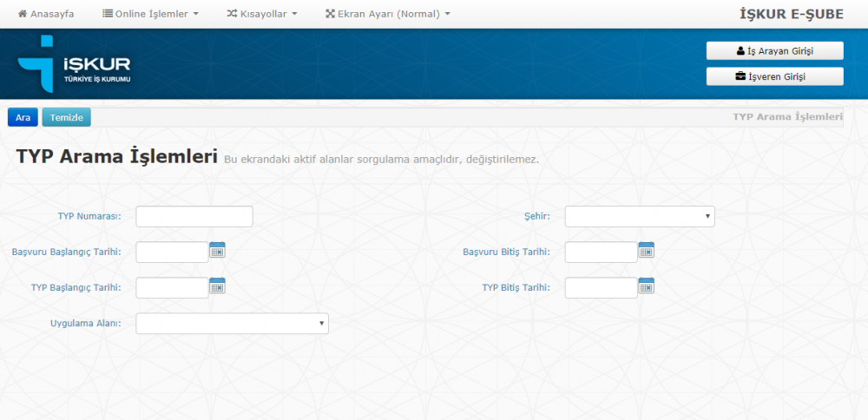868x420 pixels.
Task: Open the Online İşlemler menu
Action: tap(150, 14)
